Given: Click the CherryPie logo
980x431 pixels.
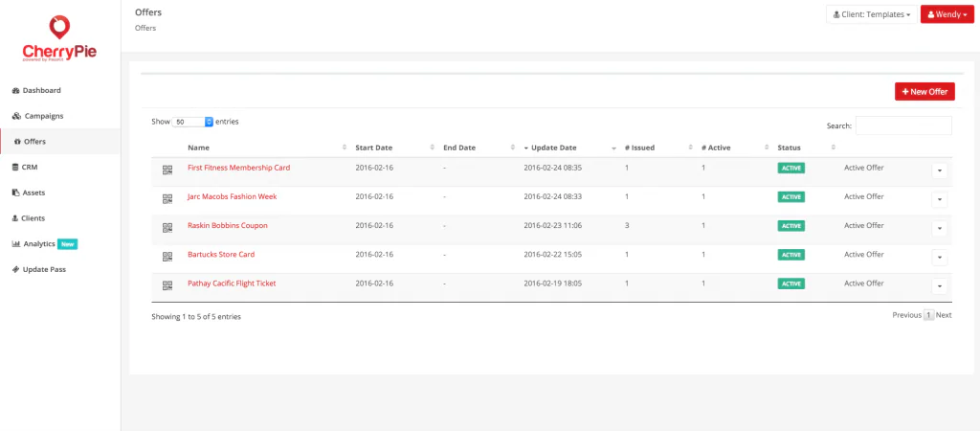Looking at the screenshot, I should coord(60,38).
